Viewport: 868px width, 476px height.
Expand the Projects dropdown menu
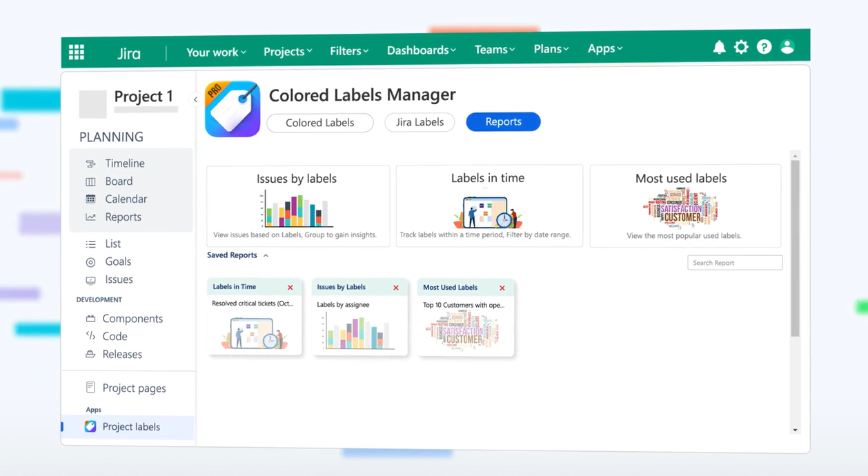point(288,52)
